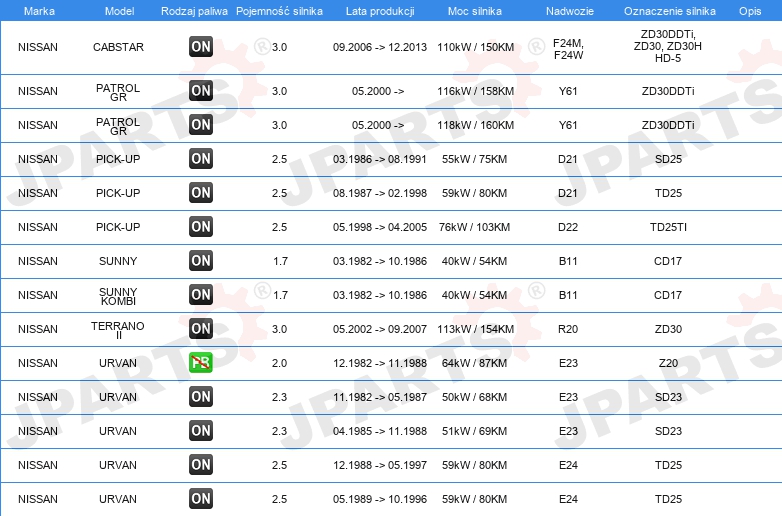Viewport: 782px width, 516px height.
Task: Click the Lata produkcji column header
Action: coord(380,11)
